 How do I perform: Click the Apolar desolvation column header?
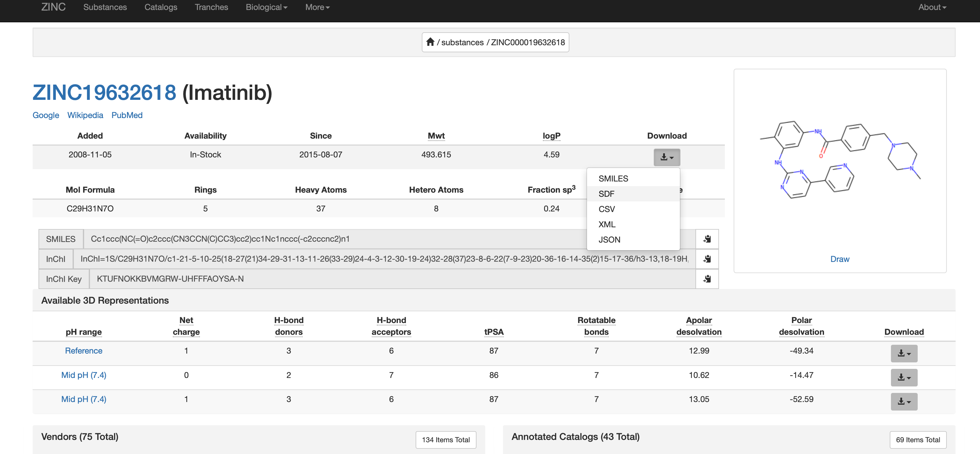699,326
